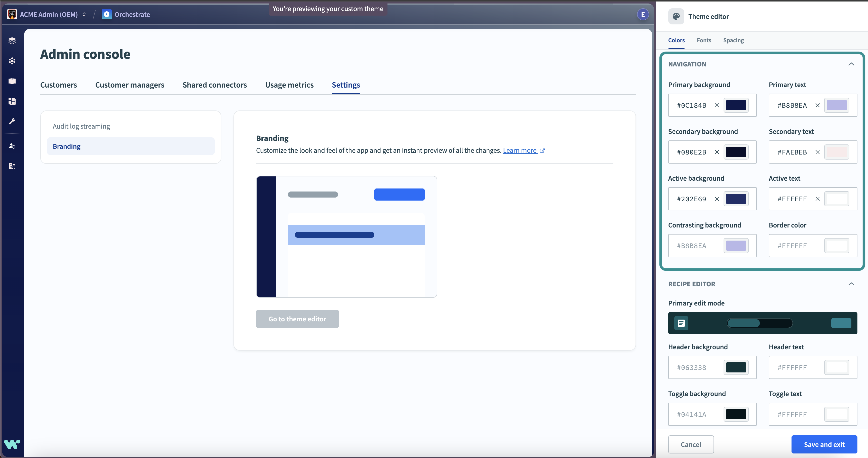This screenshot has height=458, width=868.
Task: Open the workspace admin user-shield icon
Action: click(x=12, y=146)
